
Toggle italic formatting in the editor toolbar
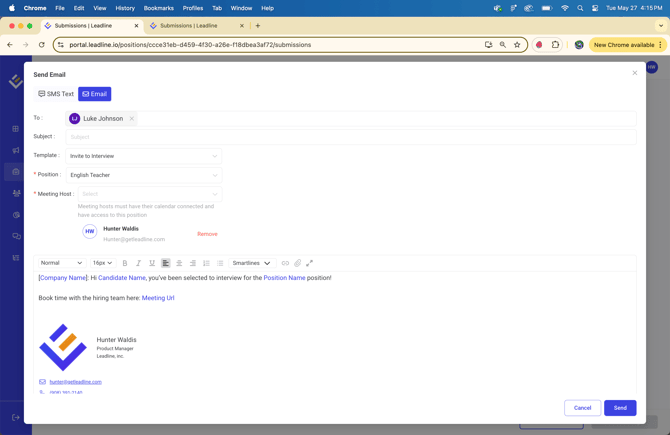[x=138, y=263]
